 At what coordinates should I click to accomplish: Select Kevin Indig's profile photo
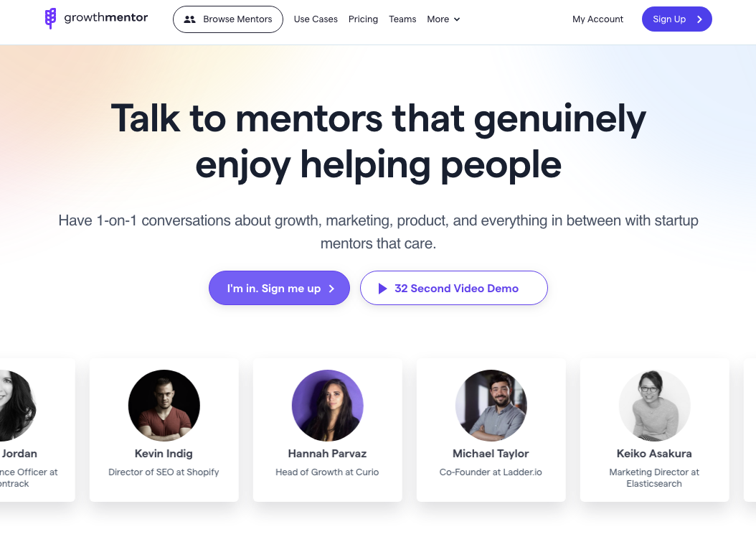(x=164, y=406)
